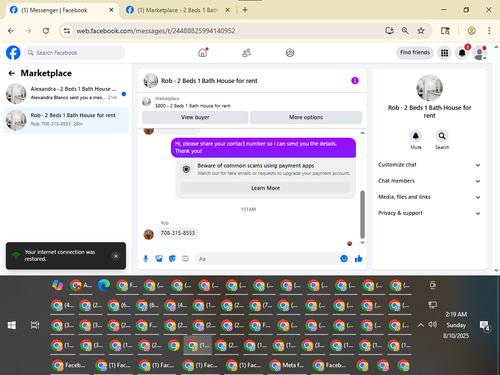Viewport: 500px width, 375px height.
Task: Open Microsoft Edge from taskbar
Action: pos(104,286)
